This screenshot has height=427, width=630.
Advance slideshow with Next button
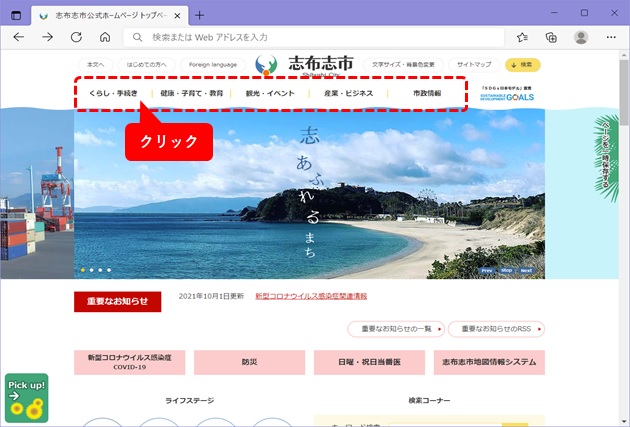coord(526,271)
